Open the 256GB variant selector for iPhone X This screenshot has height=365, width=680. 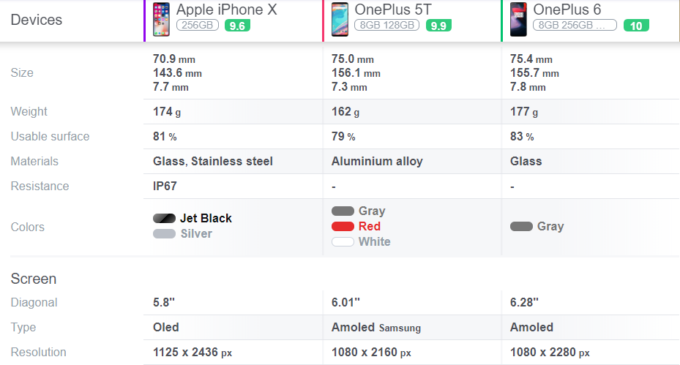197,25
